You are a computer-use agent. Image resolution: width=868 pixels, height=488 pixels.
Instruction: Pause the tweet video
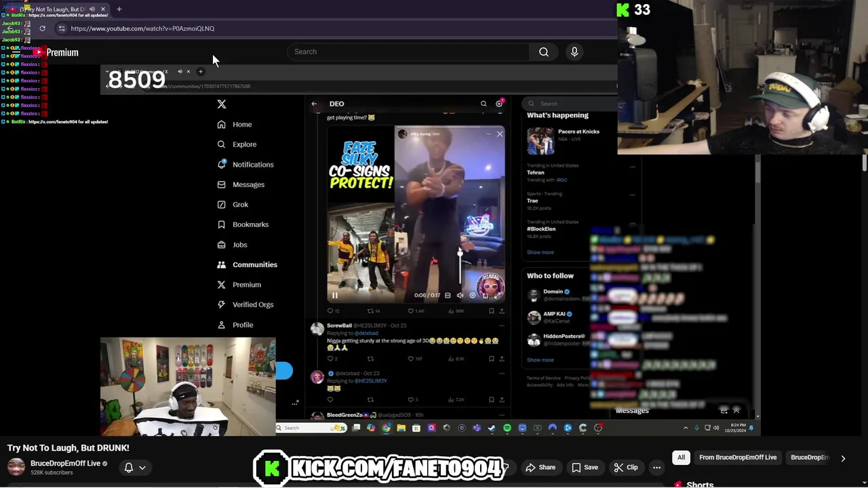[x=334, y=296]
